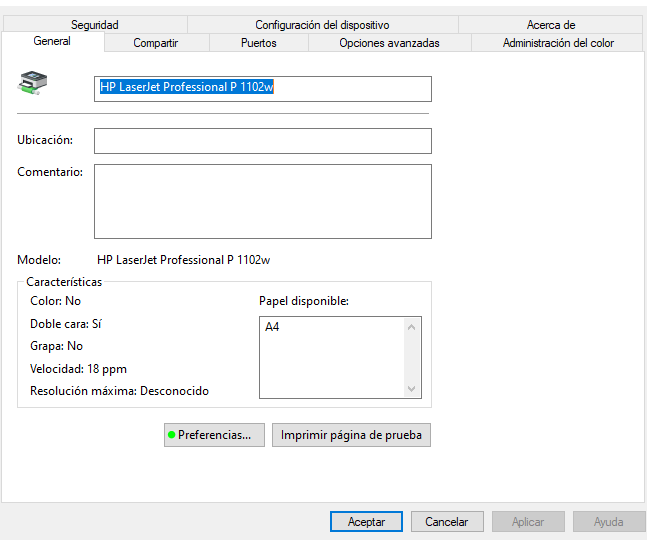Click the 'Doble cara: Sí' text
This screenshot has height=540, width=647.
(x=66, y=324)
